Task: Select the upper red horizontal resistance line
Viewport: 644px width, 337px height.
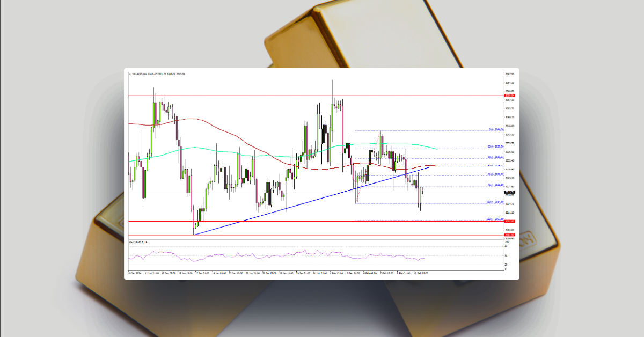Action: (268, 96)
